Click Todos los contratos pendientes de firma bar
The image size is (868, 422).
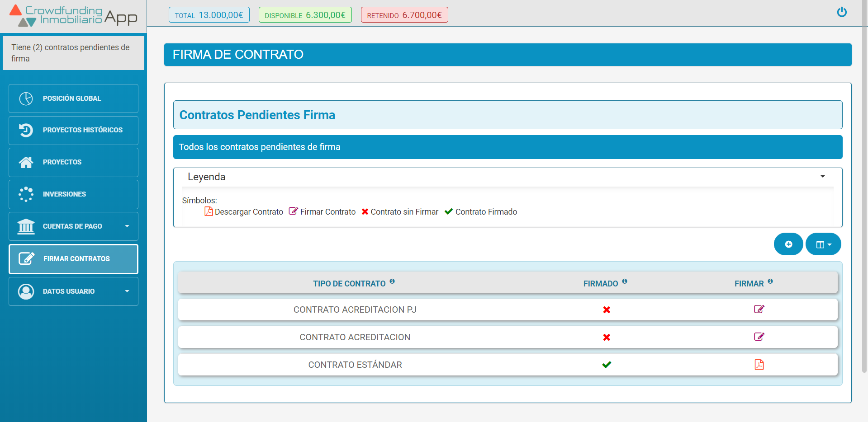pyautogui.click(x=508, y=147)
